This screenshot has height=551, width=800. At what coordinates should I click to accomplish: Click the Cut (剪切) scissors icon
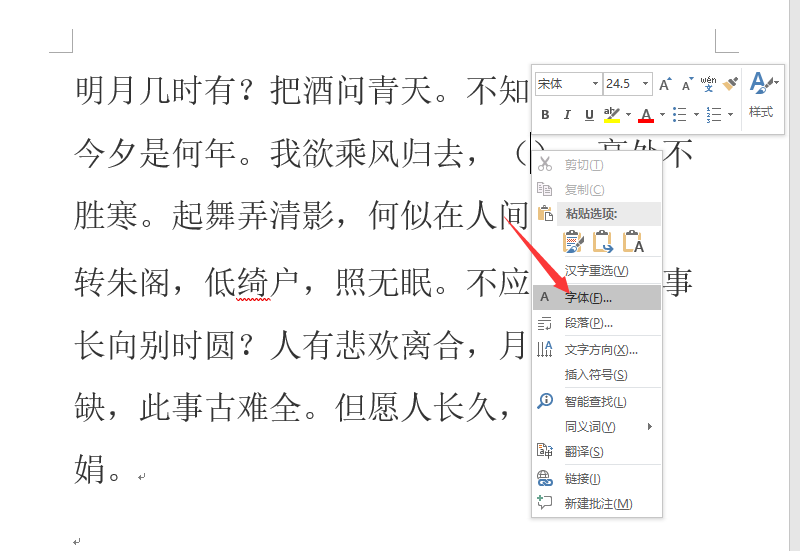point(545,164)
